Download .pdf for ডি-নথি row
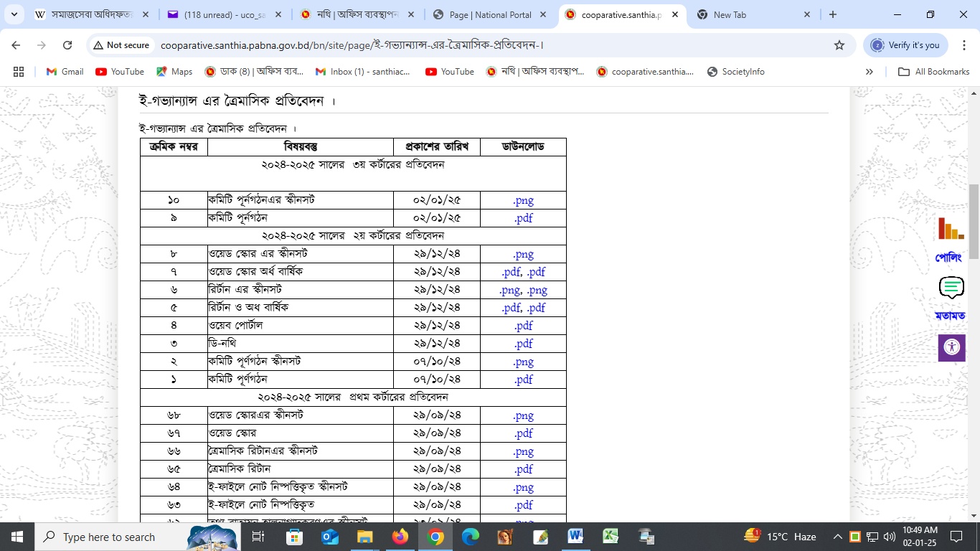The height and width of the screenshot is (551, 980). tap(523, 344)
